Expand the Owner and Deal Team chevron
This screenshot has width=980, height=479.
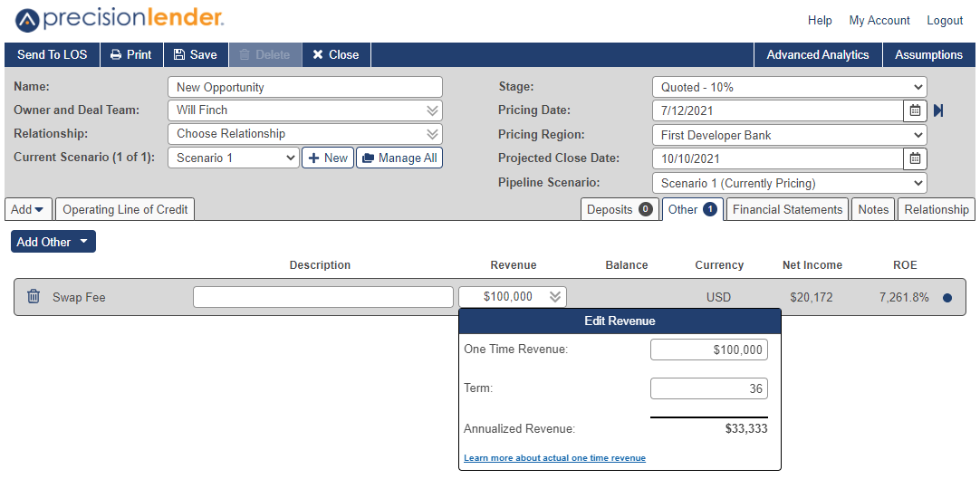432,110
